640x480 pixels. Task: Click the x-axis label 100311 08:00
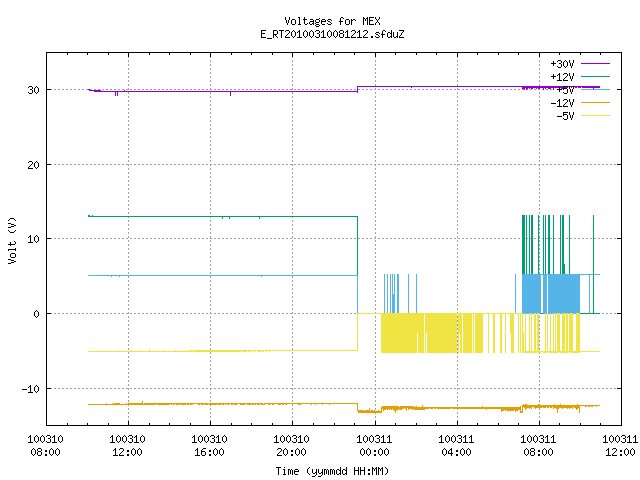(538, 446)
